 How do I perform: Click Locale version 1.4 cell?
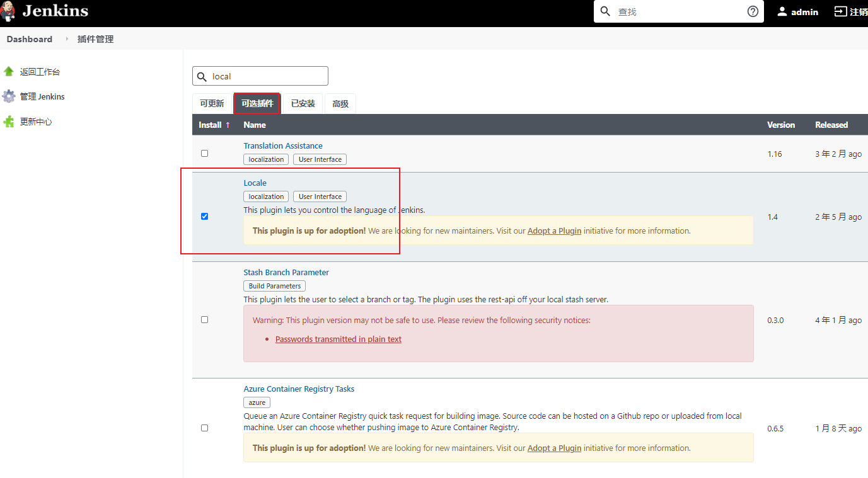click(x=773, y=217)
